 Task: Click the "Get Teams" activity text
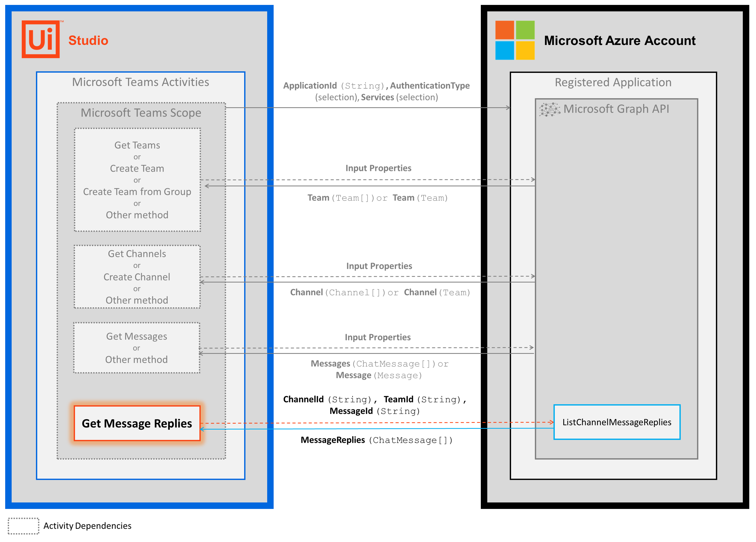(x=137, y=145)
